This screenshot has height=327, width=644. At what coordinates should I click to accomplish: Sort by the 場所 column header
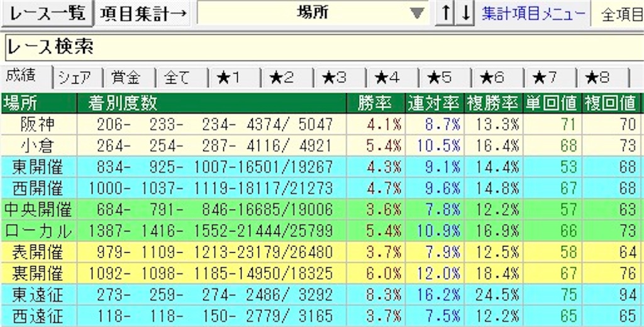38,104
